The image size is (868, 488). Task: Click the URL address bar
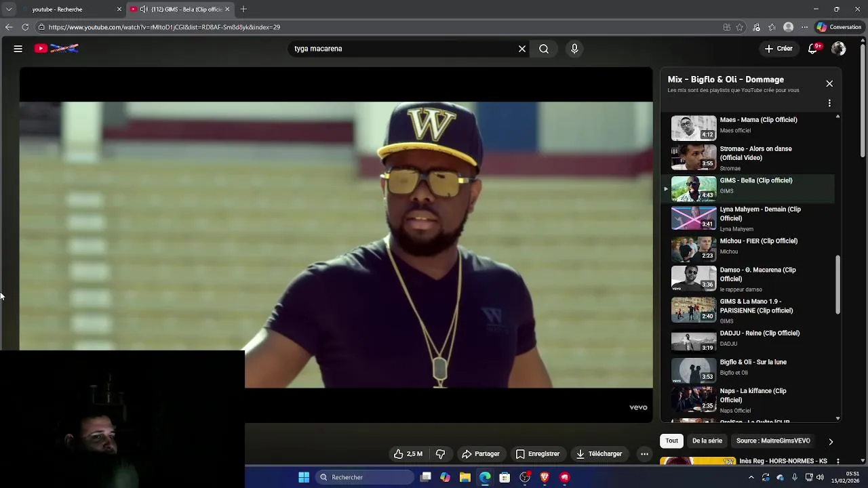(x=380, y=27)
